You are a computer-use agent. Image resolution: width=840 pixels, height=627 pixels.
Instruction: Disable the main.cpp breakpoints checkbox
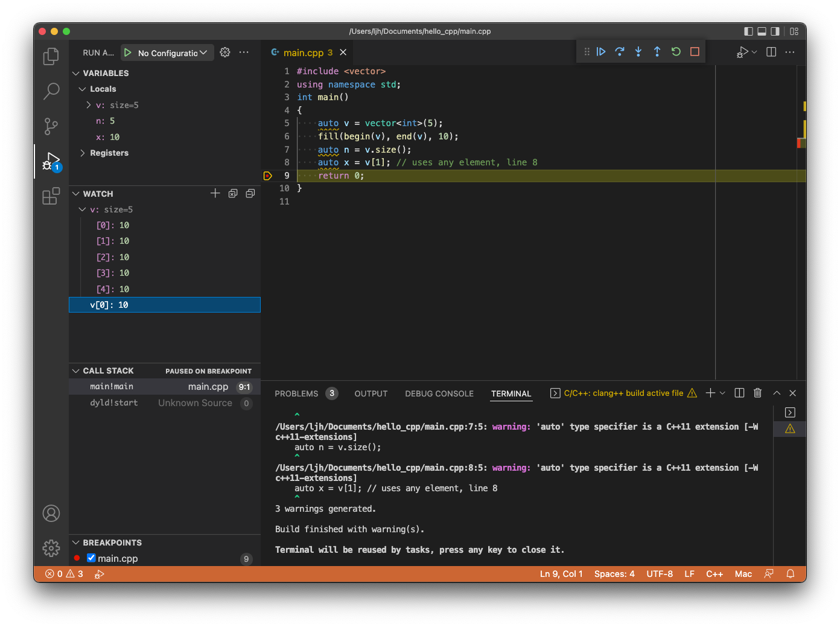point(91,558)
